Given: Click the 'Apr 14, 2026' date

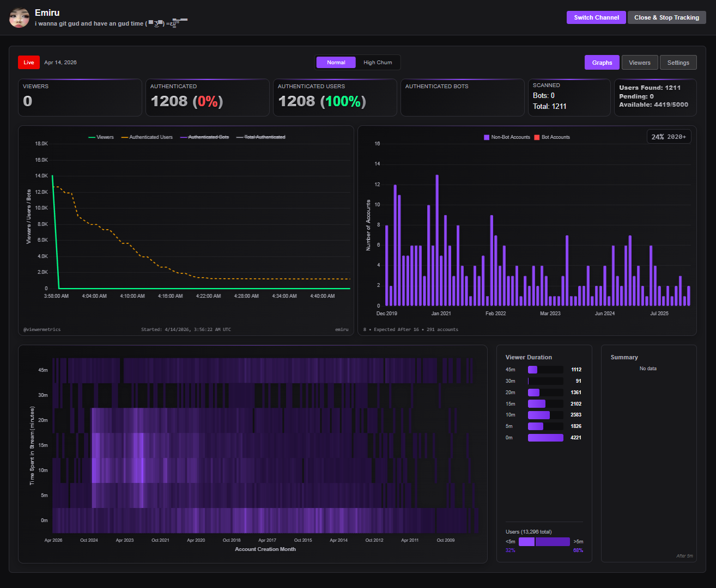Looking at the screenshot, I should click(x=60, y=63).
